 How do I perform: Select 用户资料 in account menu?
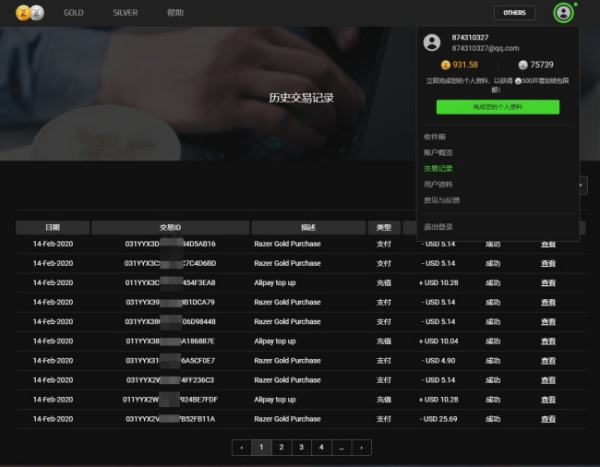[438, 185]
